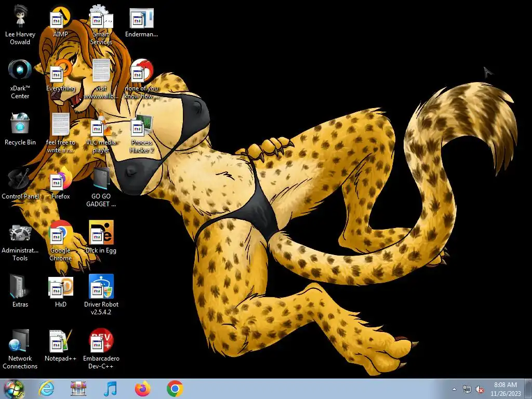The width and height of the screenshot is (532, 399).
Task: Launch Chrome from the taskbar
Action: coord(175,389)
